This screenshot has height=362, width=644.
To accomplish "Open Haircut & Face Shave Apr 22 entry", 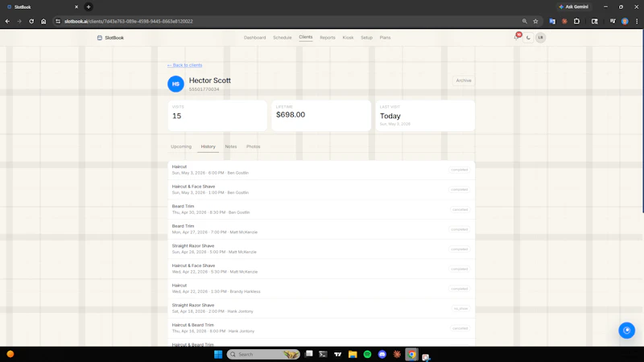I will click(x=321, y=269).
